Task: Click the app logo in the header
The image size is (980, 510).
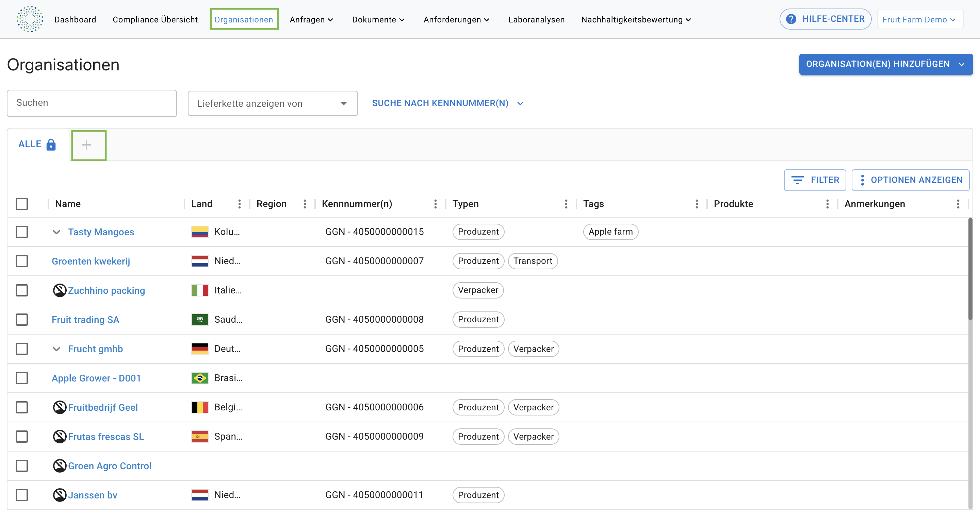Action: click(30, 19)
